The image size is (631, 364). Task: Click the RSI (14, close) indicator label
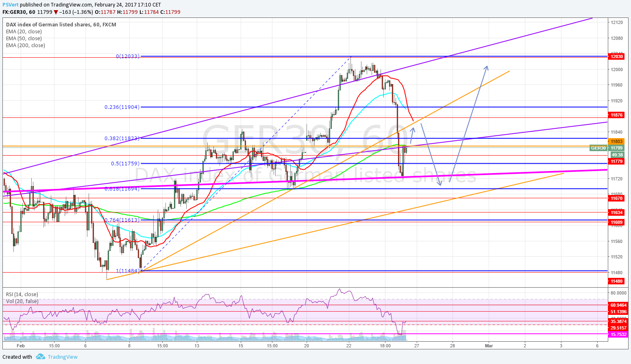pyautogui.click(x=22, y=295)
